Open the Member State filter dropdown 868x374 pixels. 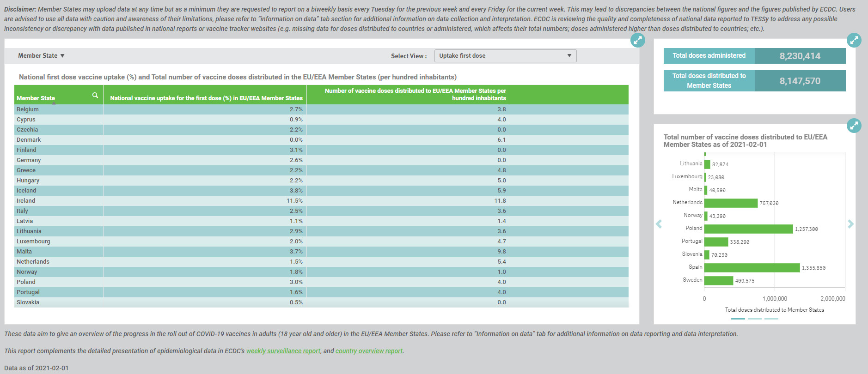pyautogui.click(x=41, y=56)
